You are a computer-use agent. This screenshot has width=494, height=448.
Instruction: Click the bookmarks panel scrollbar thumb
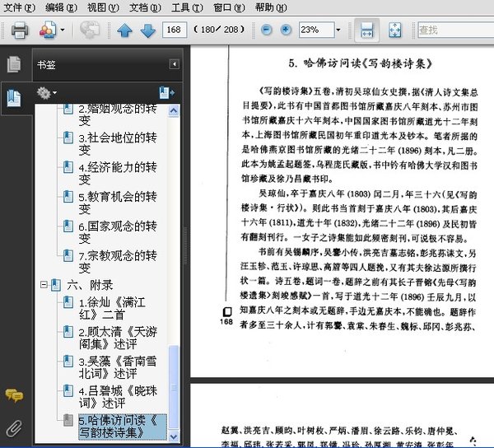[174, 387]
